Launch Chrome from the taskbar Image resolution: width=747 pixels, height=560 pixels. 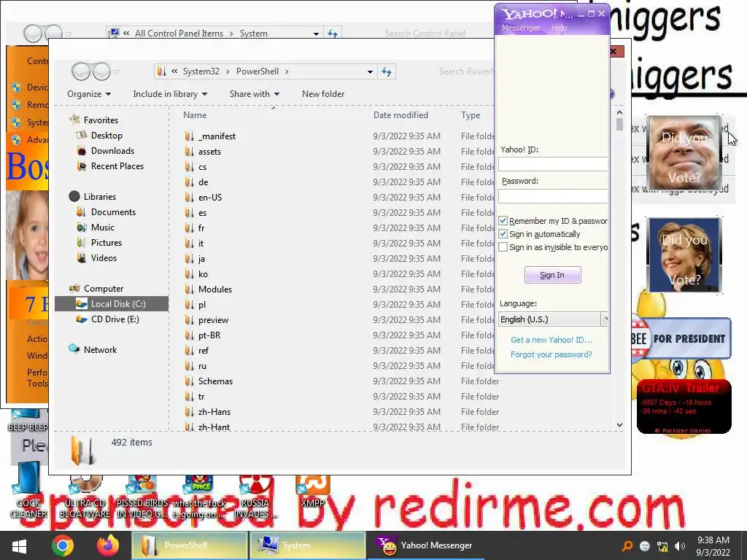[x=63, y=545]
